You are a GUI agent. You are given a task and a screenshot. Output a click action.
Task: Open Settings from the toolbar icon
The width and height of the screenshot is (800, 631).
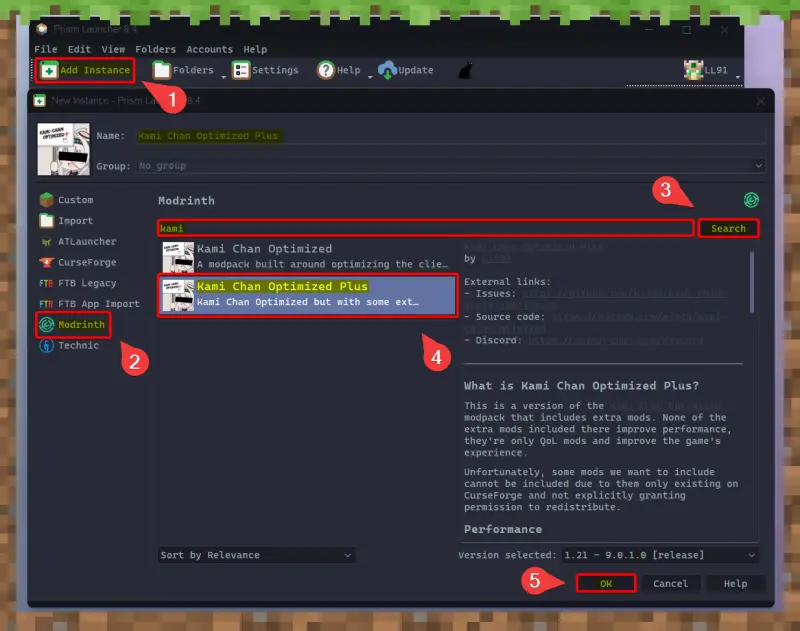(240, 70)
